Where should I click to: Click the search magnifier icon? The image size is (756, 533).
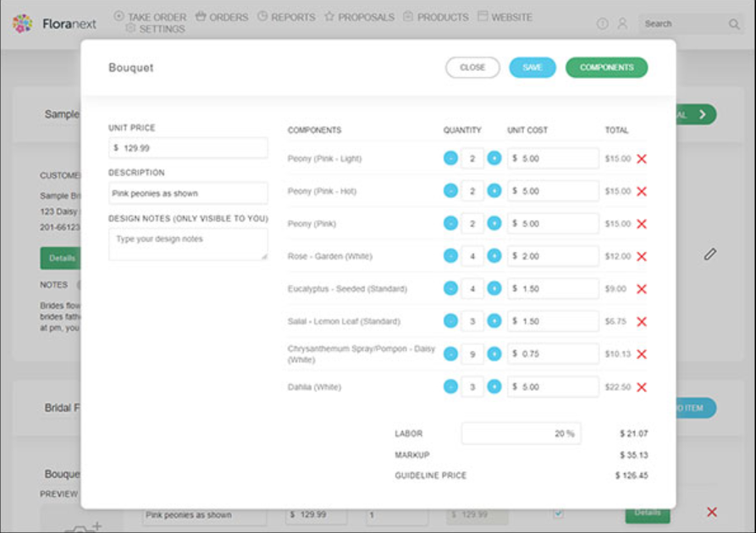coord(734,25)
